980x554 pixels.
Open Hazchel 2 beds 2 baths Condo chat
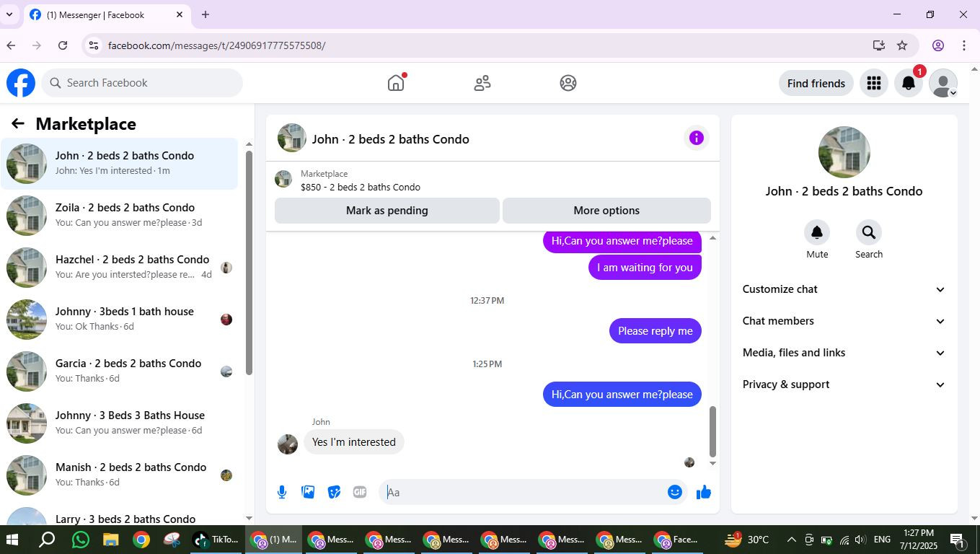click(x=119, y=268)
